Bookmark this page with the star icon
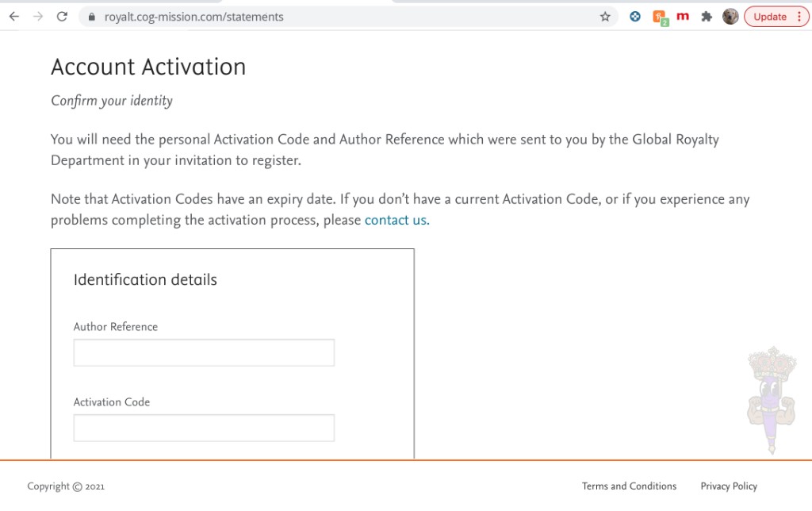The height and width of the screenshot is (511, 812). pos(605,17)
